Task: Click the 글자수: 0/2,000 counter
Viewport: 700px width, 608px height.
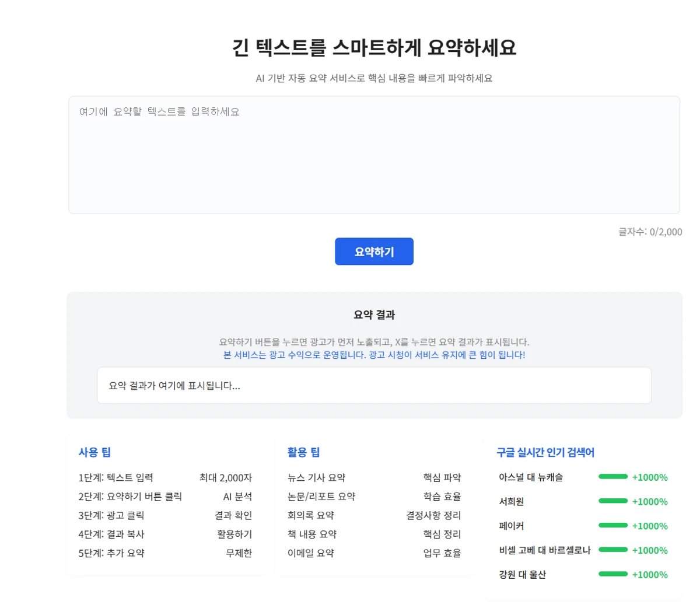Action: coord(650,232)
